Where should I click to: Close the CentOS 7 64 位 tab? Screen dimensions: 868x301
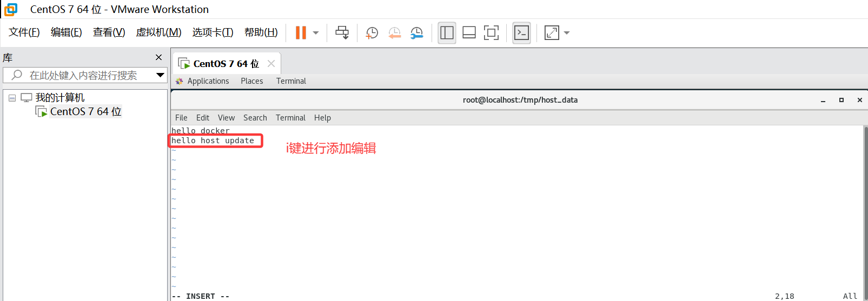coord(271,64)
